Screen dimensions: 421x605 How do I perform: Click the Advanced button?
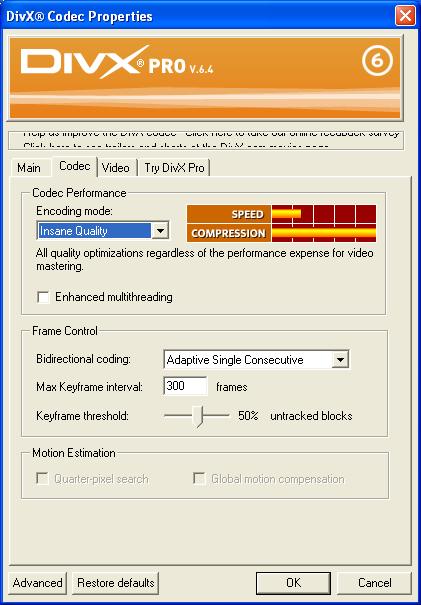pos(37,583)
